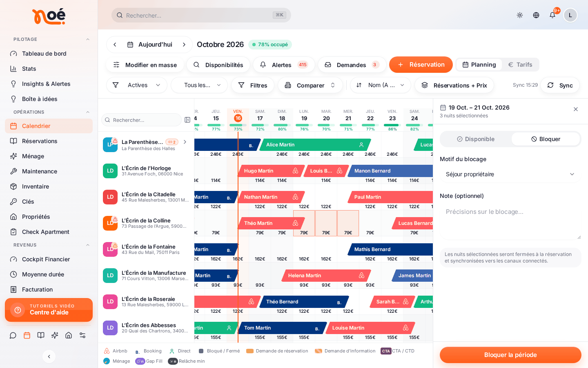Viewport: 588px width, 368px height.
Task: Click the Airbnb icon on Hugo Martin's booking
Action: point(295,171)
